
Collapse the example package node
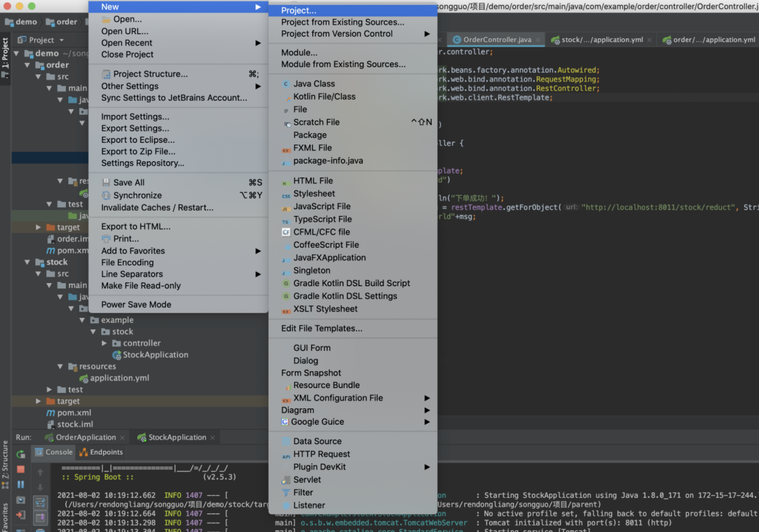tap(82, 320)
